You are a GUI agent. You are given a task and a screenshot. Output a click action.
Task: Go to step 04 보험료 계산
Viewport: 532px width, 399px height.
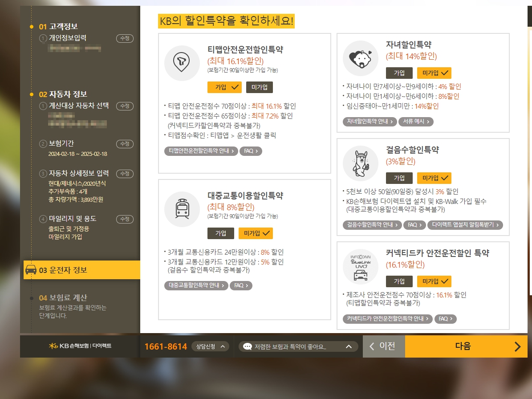(x=63, y=298)
